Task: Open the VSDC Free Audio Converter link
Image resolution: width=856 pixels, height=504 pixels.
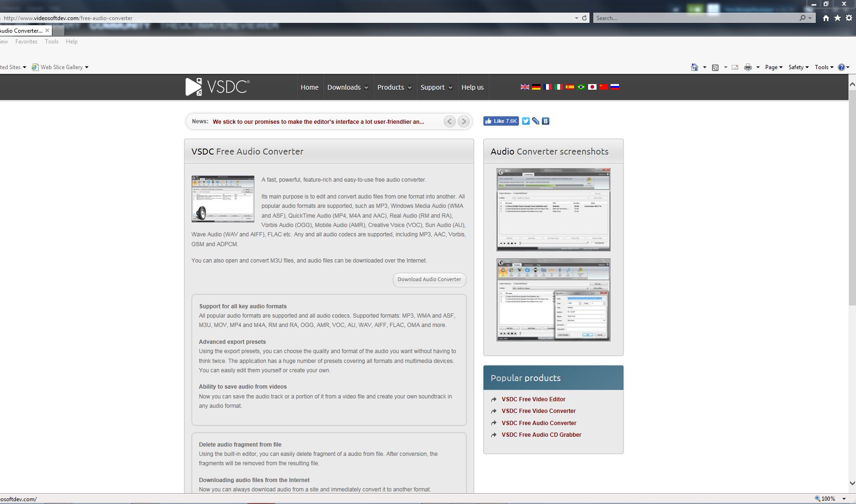Action: [x=539, y=423]
